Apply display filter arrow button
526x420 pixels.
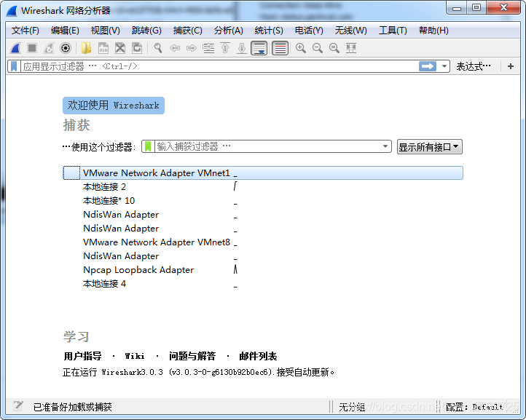[x=428, y=66]
